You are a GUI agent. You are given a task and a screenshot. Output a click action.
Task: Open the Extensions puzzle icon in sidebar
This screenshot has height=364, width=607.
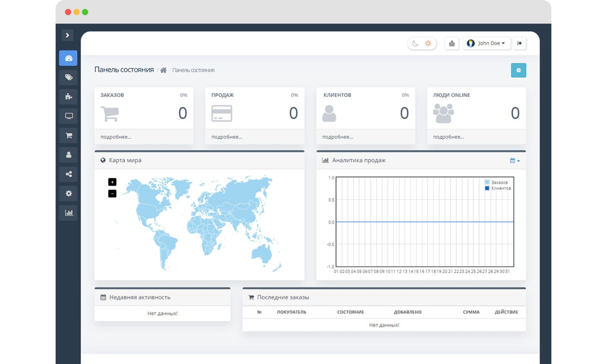pos(68,97)
